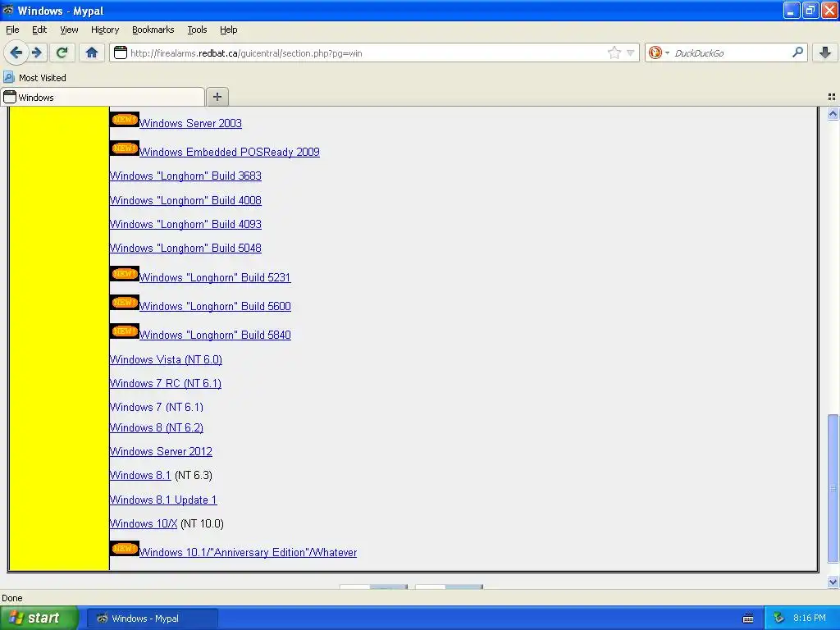Open DuckDuckGo search engine selector

click(659, 52)
